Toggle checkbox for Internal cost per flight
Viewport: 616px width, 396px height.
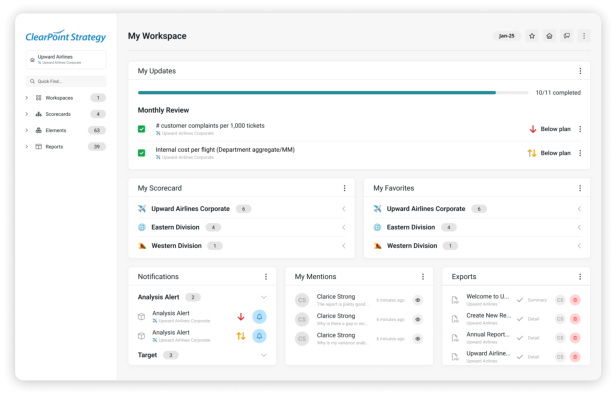tap(141, 153)
